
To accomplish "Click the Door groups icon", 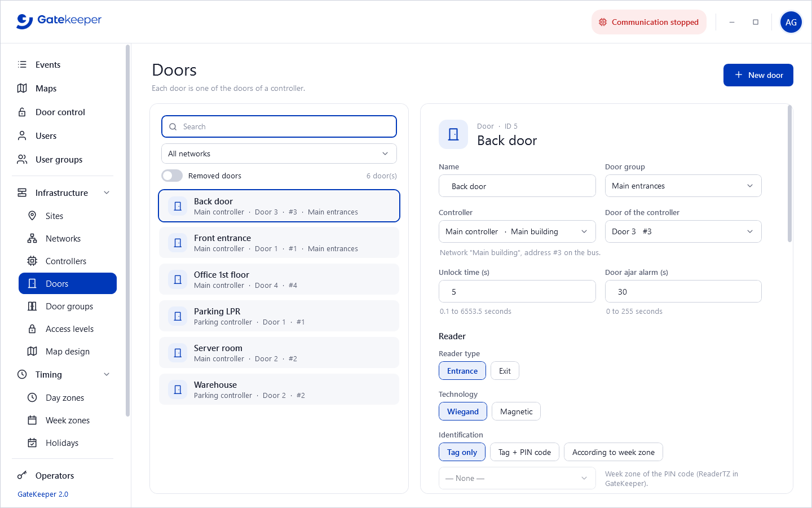I will coord(32,306).
